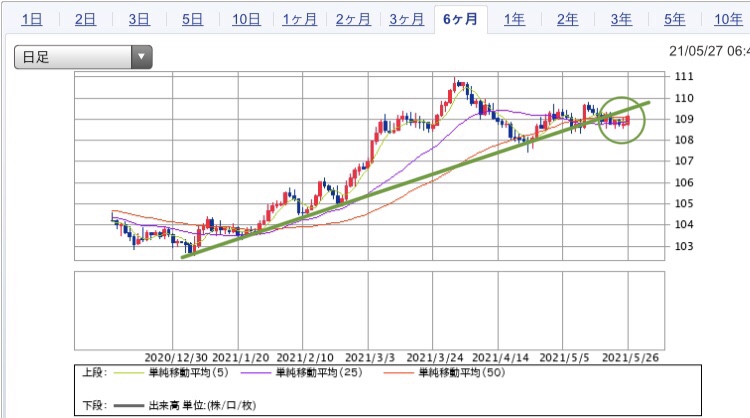
Task: Click the purple line swatch for 移動平均(25)
Action: pyautogui.click(x=256, y=373)
